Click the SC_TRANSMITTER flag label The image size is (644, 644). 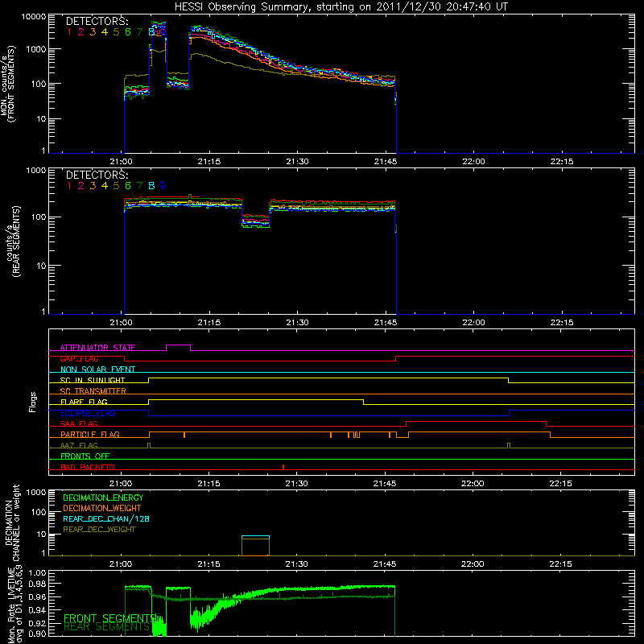coord(93,391)
